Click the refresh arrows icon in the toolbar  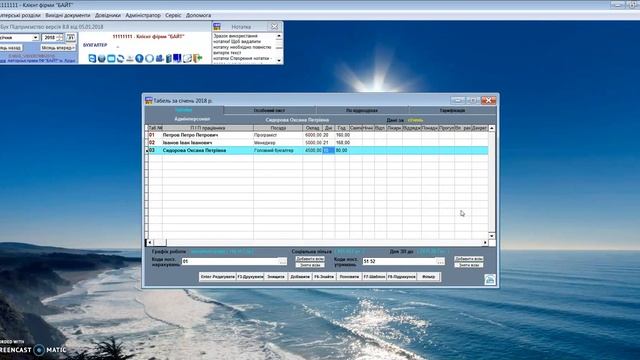[120, 59]
